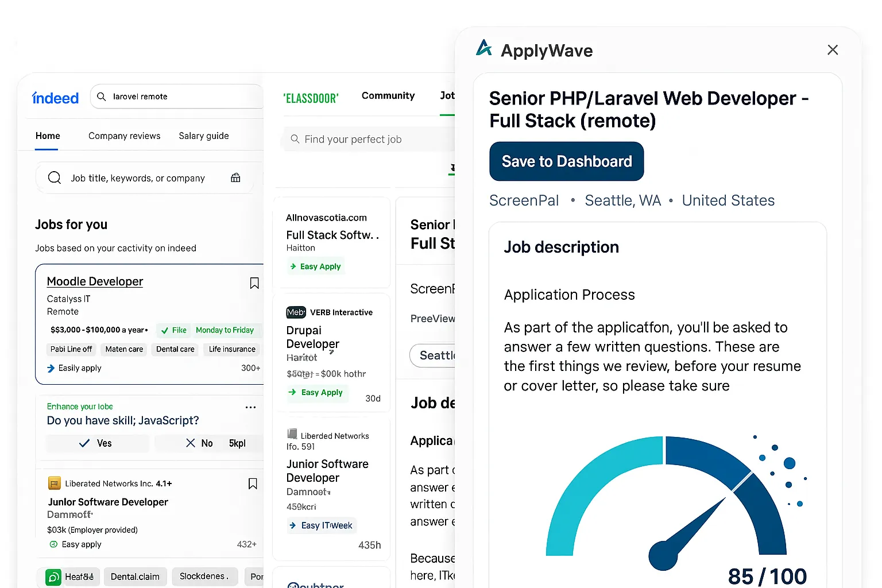Click the ApplyWave logo icon
The height and width of the screenshot is (588, 882).
pos(484,49)
